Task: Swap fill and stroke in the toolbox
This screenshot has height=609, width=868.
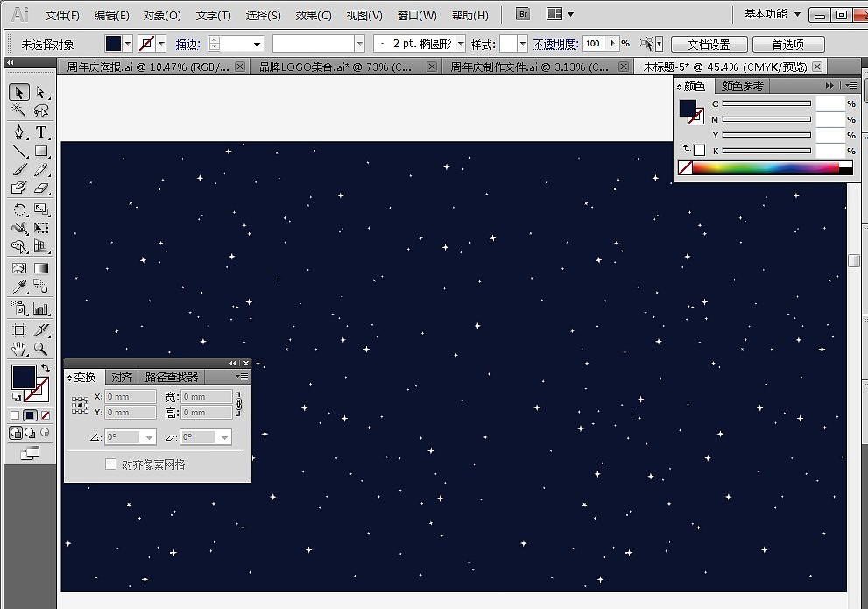Action: tap(46, 368)
